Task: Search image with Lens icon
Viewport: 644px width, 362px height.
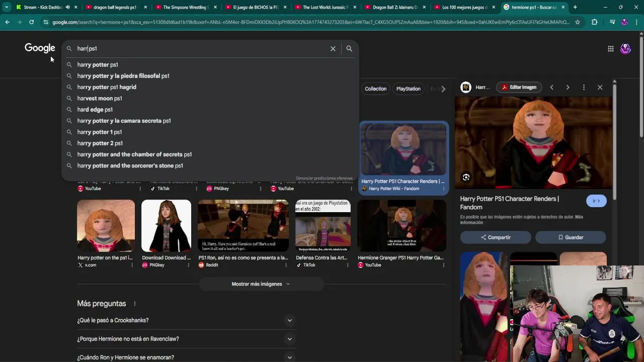Action: (466, 177)
